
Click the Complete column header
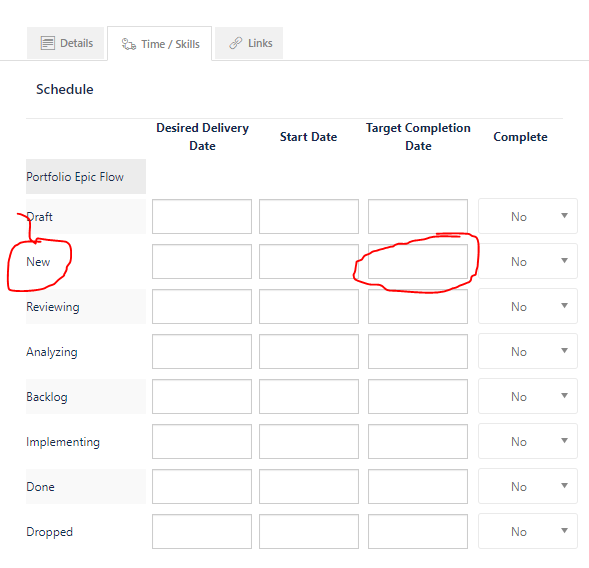520,137
